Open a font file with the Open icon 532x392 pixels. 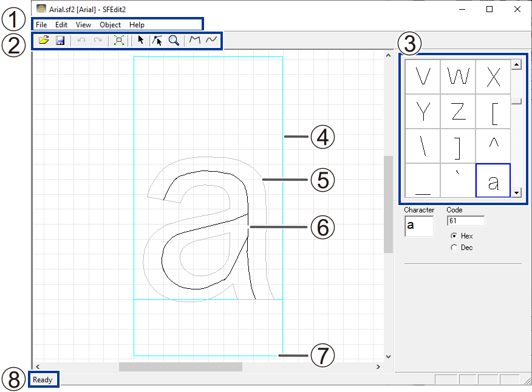(x=44, y=40)
